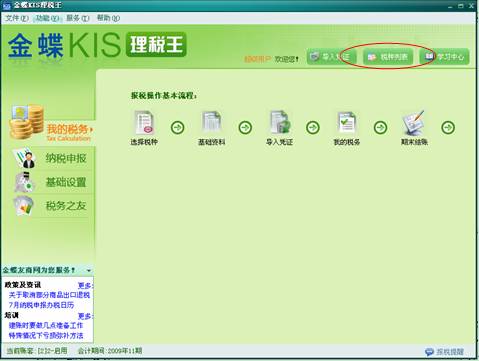Click 更多 next to 培训
This screenshot has width=479, height=361.
(x=85, y=316)
